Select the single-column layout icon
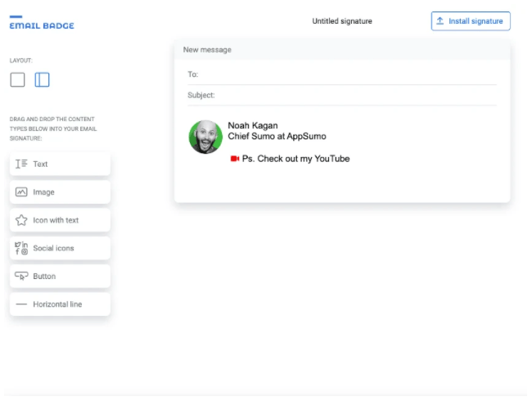532x401 pixels. tap(17, 79)
